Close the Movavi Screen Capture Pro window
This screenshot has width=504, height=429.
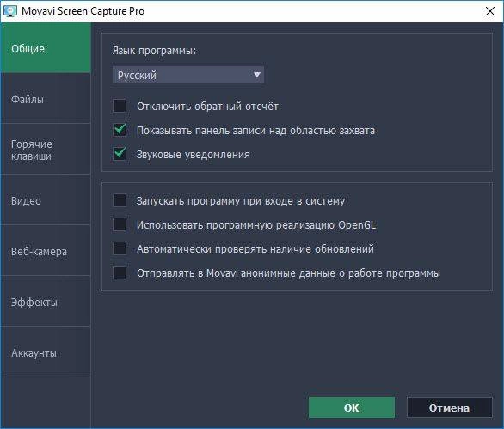click(x=490, y=11)
